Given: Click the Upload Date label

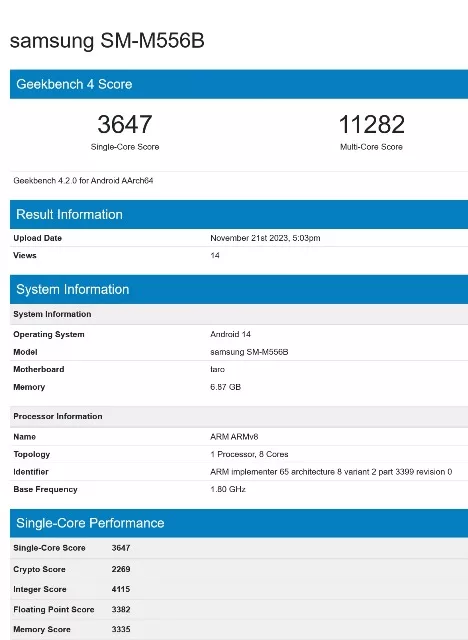Looking at the screenshot, I should pos(38,238).
